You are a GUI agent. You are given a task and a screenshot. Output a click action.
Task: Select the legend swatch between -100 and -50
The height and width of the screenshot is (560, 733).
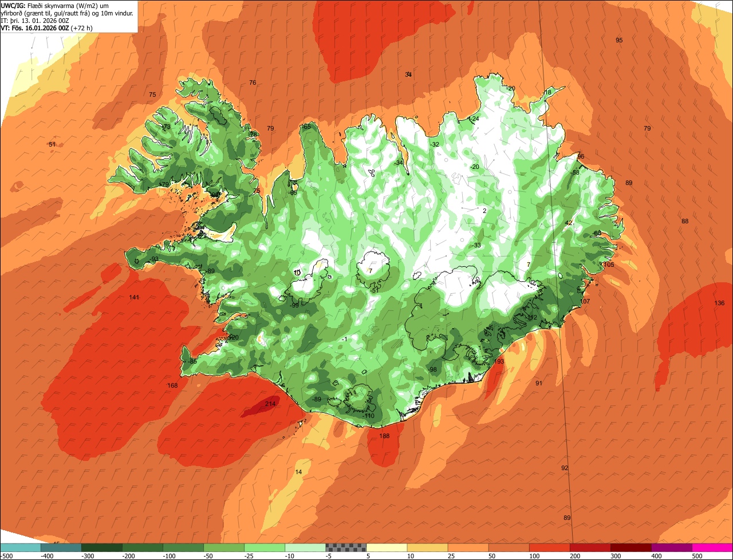(183, 547)
